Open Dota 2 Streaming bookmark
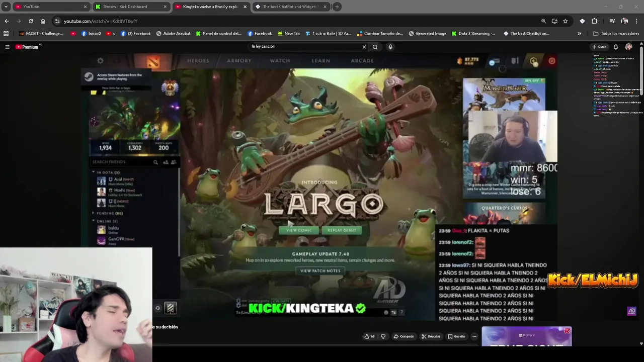Image resolution: width=644 pixels, height=362 pixels. (473, 34)
